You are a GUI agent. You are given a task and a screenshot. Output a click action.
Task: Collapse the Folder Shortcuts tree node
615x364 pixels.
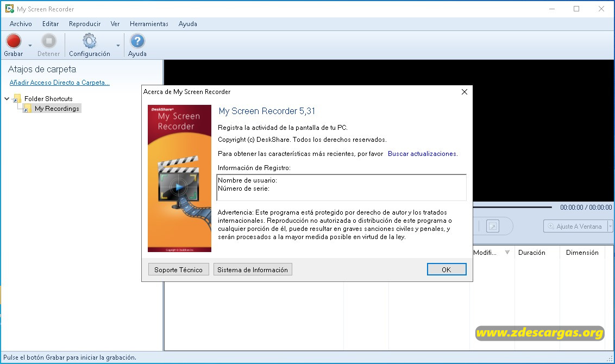point(7,98)
